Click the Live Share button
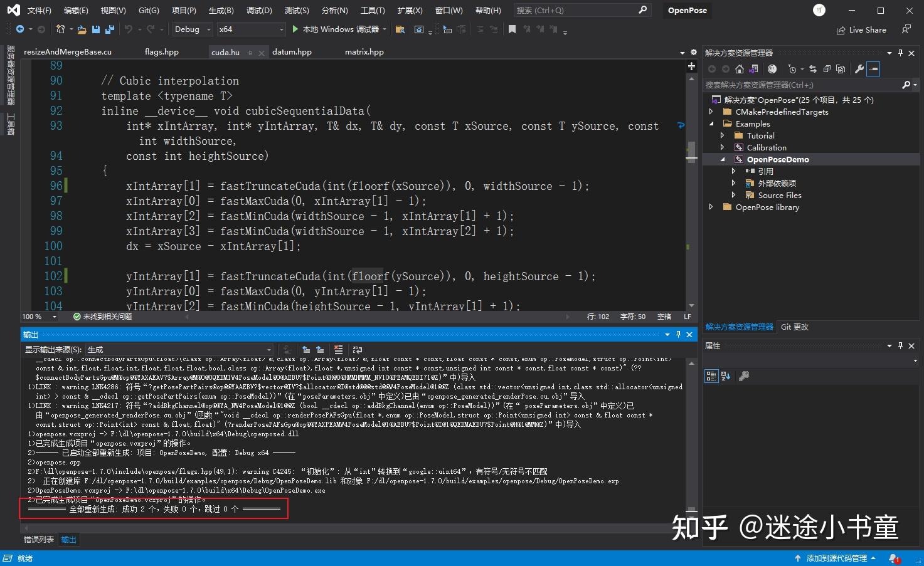The image size is (924, 566). pyautogui.click(x=862, y=29)
